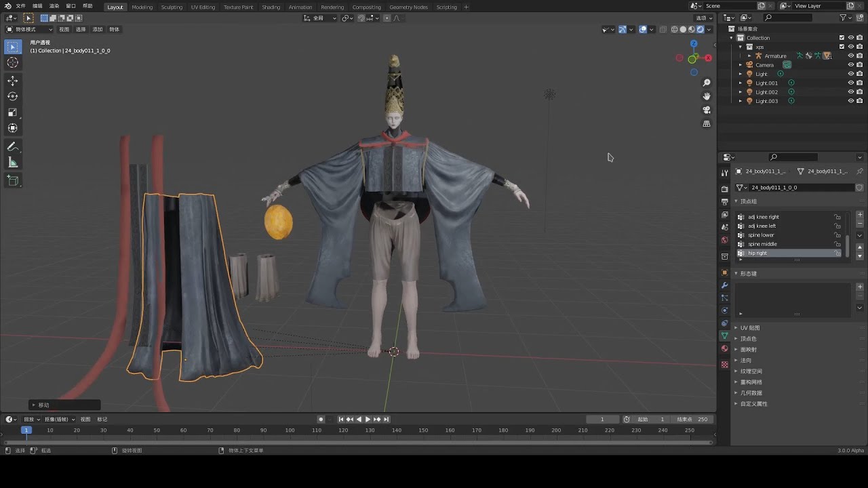Hide the Camera in viewport
Screen dimensions: 868x488
tap(850, 65)
